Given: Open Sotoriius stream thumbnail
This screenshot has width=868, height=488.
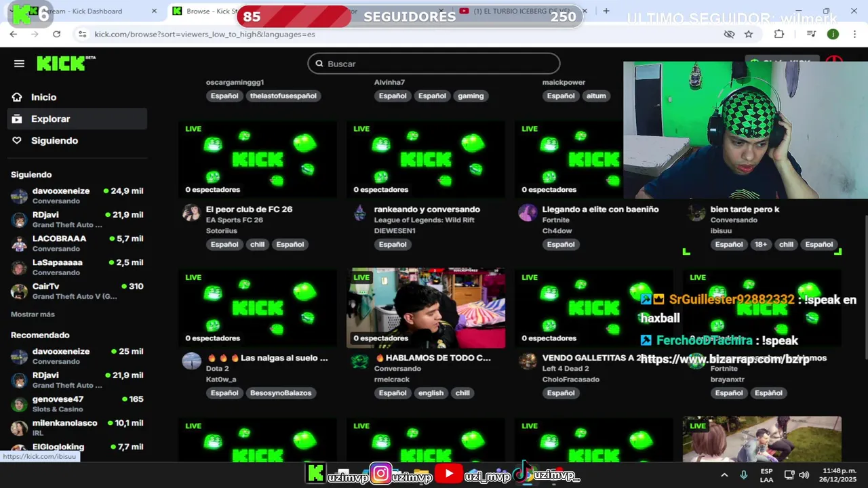Looking at the screenshot, I should pyautogui.click(x=258, y=159).
